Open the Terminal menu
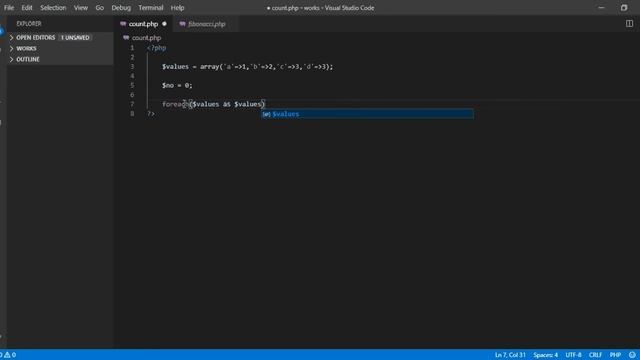This screenshot has height=360, width=640. [x=151, y=8]
